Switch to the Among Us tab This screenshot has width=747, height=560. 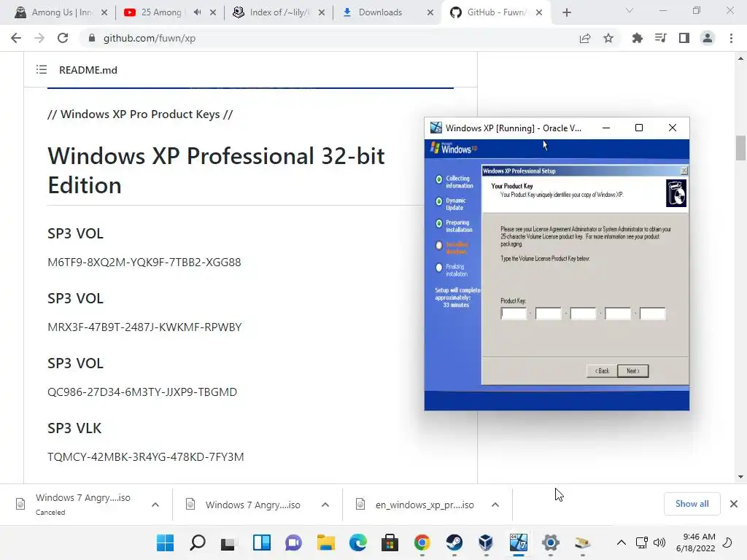point(61,12)
